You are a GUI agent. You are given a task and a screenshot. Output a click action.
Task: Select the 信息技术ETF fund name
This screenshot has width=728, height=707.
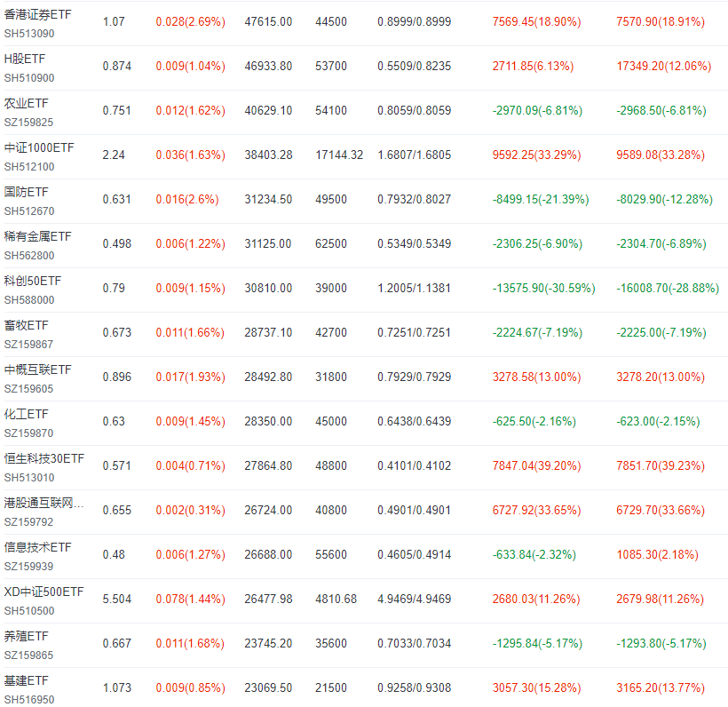click(x=37, y=548)
